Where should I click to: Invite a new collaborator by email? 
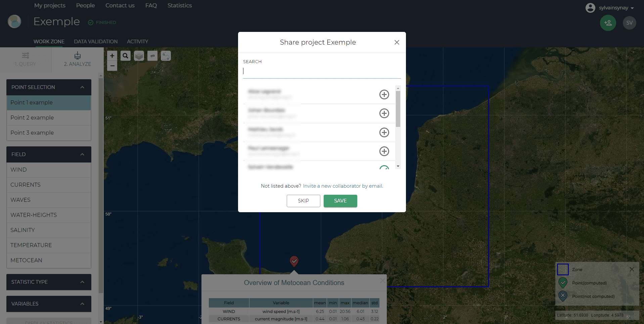(x=343, y=186)
